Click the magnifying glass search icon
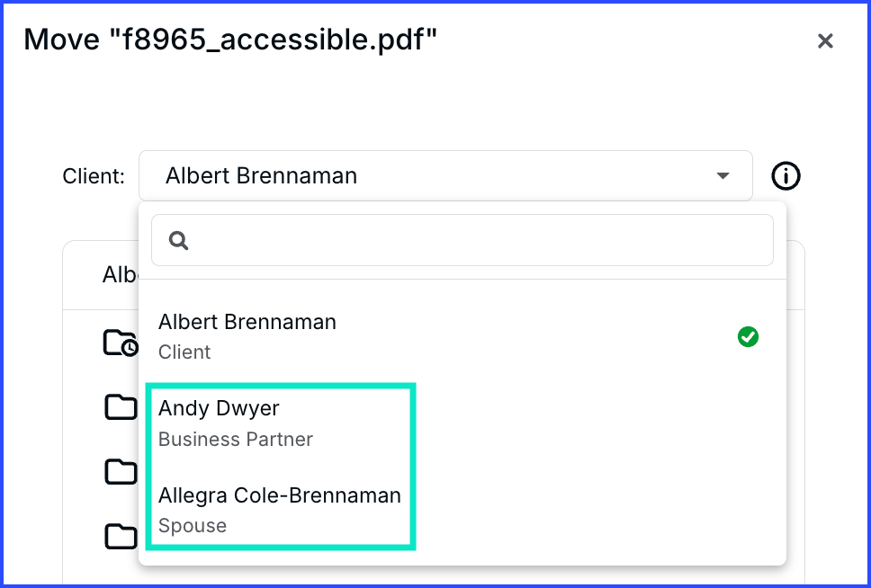 tap(178, 240)
